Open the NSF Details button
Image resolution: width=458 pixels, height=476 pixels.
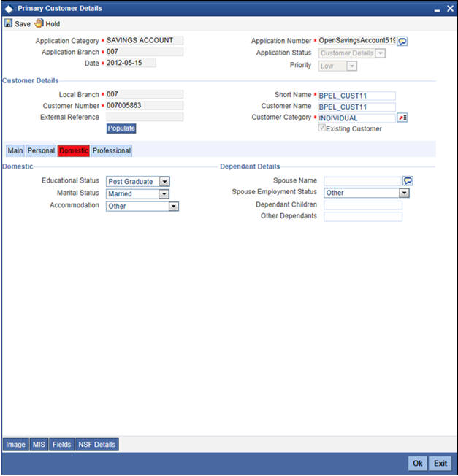[97, 445]
